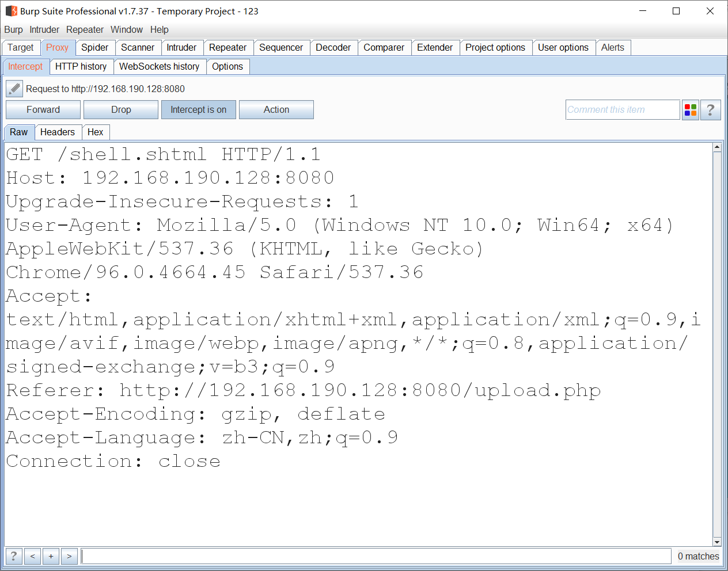Viewport: 728px width, 571px height.
Task: Click the plus search options button
Action: click(x=51, y=556)
